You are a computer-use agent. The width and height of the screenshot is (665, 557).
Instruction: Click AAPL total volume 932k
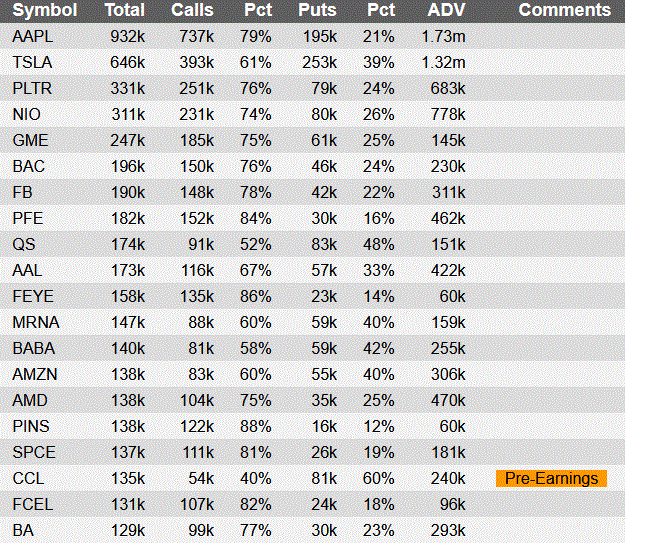pyautogui.click(x=127, y=36)
